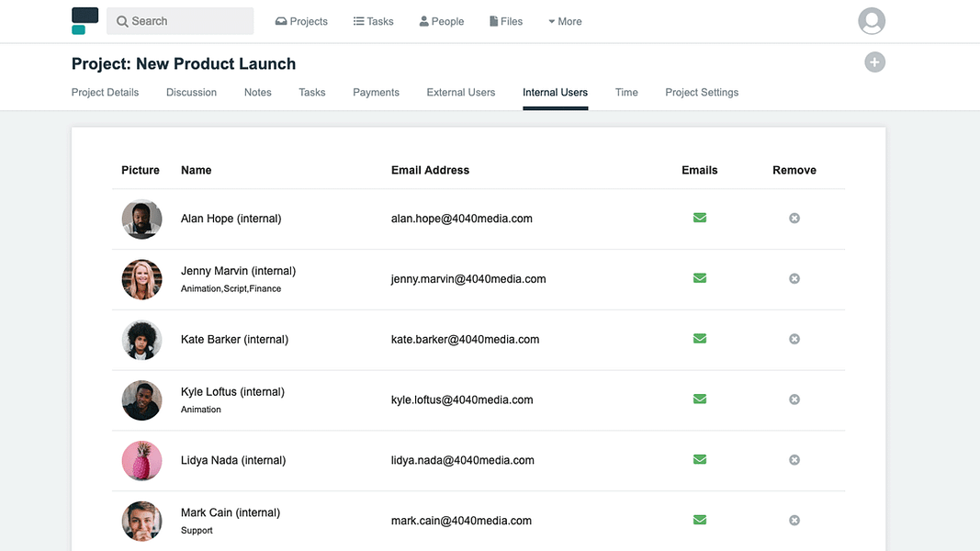
Task: Click Lidya Nada's pineapple picture
Action: [x=141, y=460]
